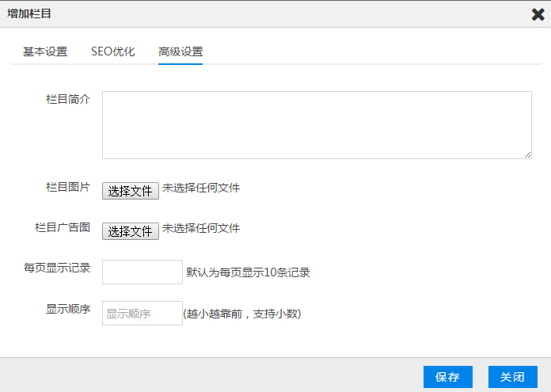The width and height of the screenshot is (551, 392).
Task: Choose a file for 栏目图片
Action: pyautogui.click(x=130, y=191)
